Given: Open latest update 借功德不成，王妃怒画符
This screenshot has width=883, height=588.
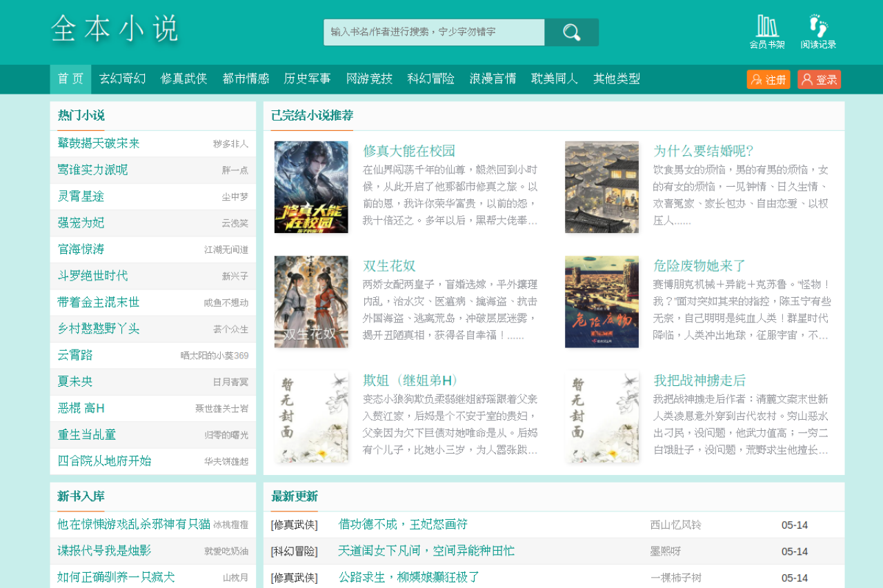Looking at the screenshot, I should click(x=403, y=525).
